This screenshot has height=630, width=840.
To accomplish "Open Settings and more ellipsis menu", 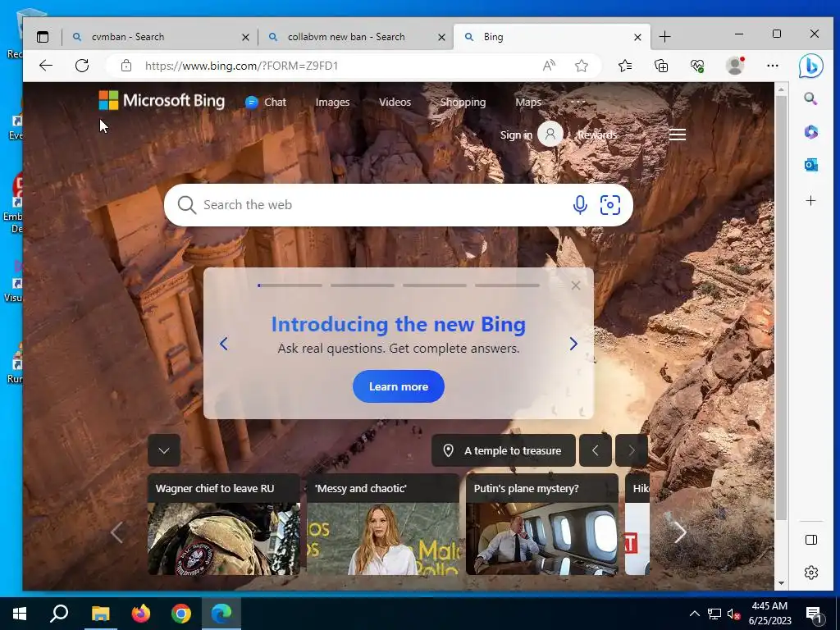I will tap(773, 66).
